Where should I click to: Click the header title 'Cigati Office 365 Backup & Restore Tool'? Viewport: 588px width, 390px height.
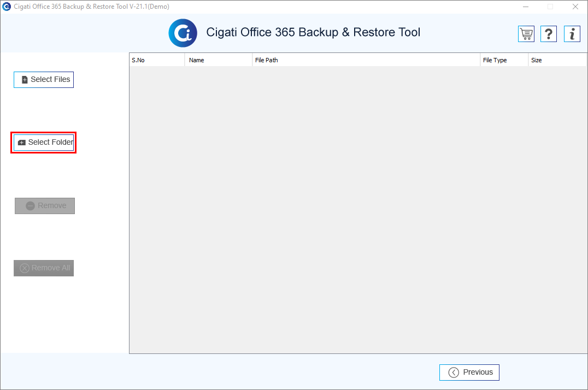313,32
